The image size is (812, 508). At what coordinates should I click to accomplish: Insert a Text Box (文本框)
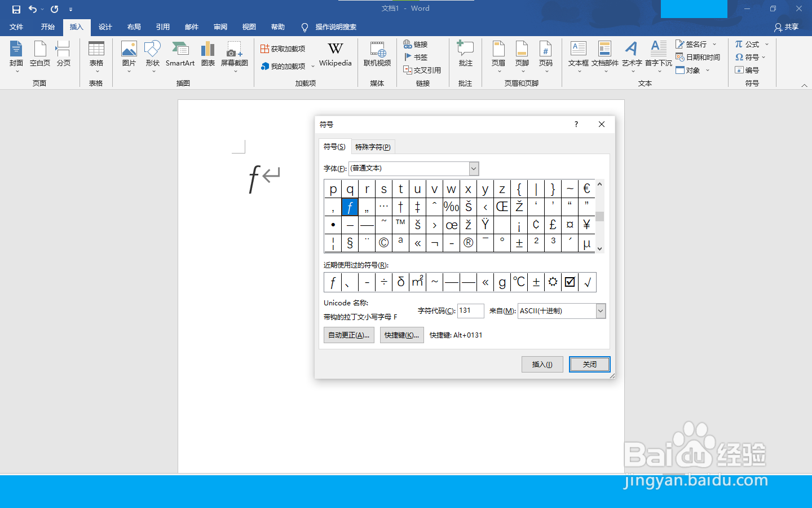[579, 56]
